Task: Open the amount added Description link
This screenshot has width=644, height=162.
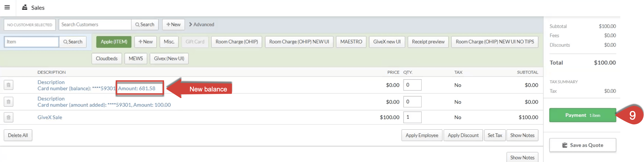Action: [x=51, y=99]
